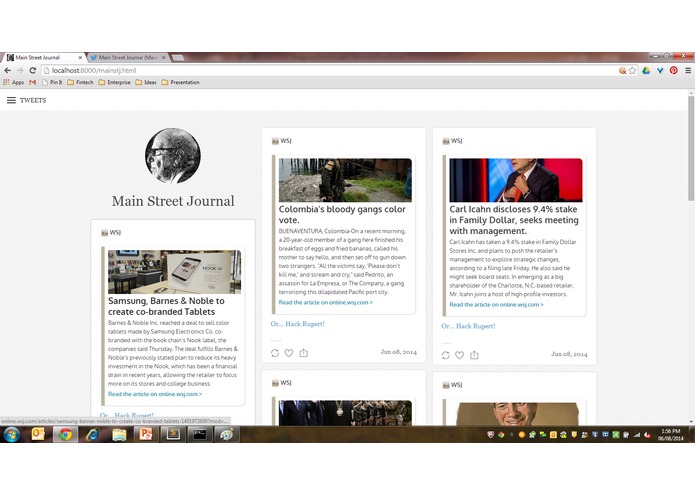Go back with browser back arrow
Viewport: 695px width, 494px height.
click(8, 70)
